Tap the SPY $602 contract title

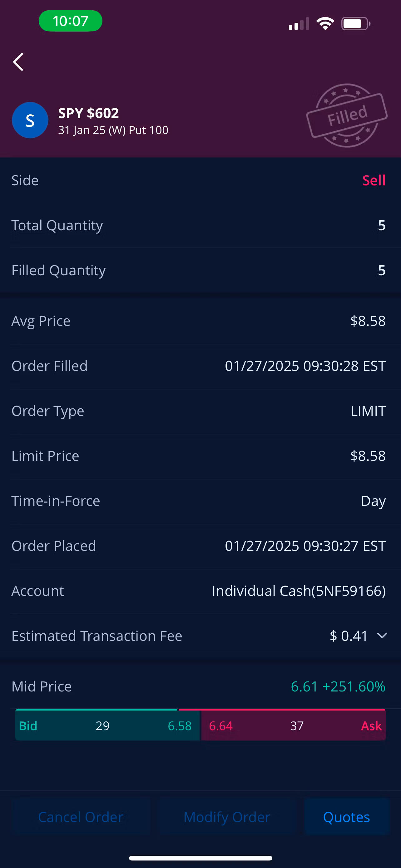[89, 113]
